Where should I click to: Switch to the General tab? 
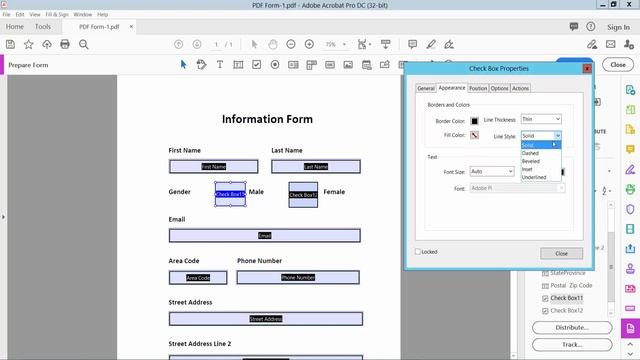coord(426,88)
